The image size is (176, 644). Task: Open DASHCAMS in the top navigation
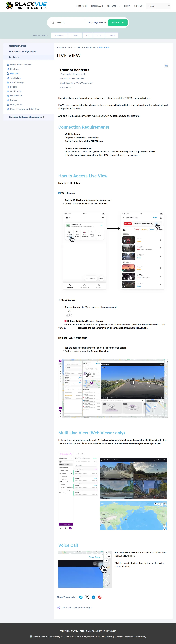click(97, 6)
